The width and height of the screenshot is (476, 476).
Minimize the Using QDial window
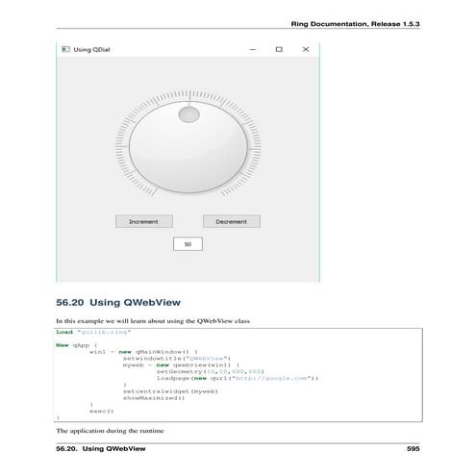pyautogui.click(x=253, y=49)
